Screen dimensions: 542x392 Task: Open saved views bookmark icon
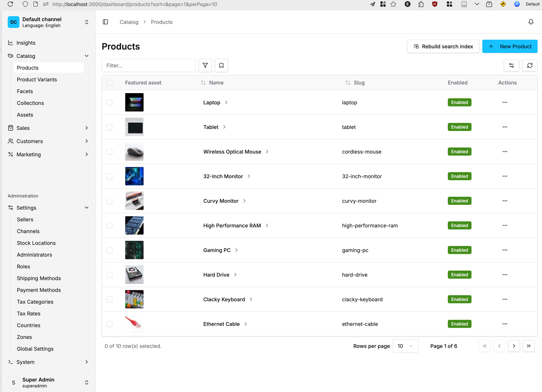click(x=221, y=66)
